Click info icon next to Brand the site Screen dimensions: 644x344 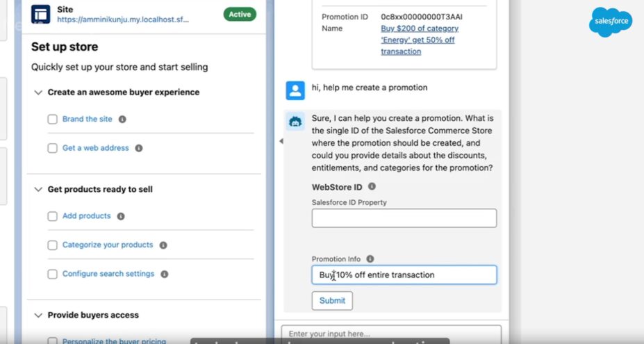122,120
